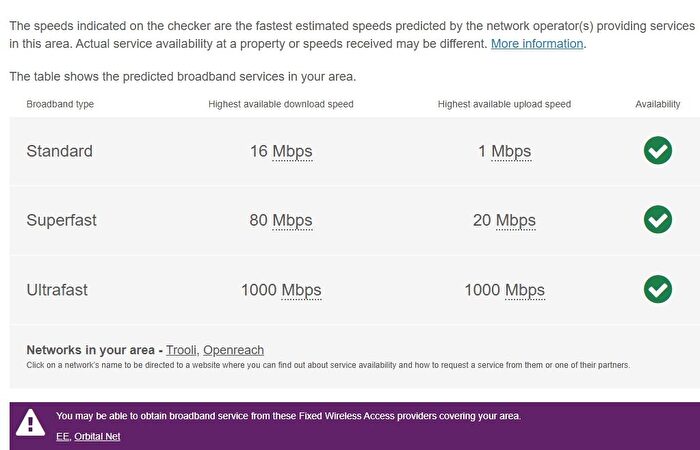
Task: Follow the Orbital Net provider link
Action: [x=97, y=436]
